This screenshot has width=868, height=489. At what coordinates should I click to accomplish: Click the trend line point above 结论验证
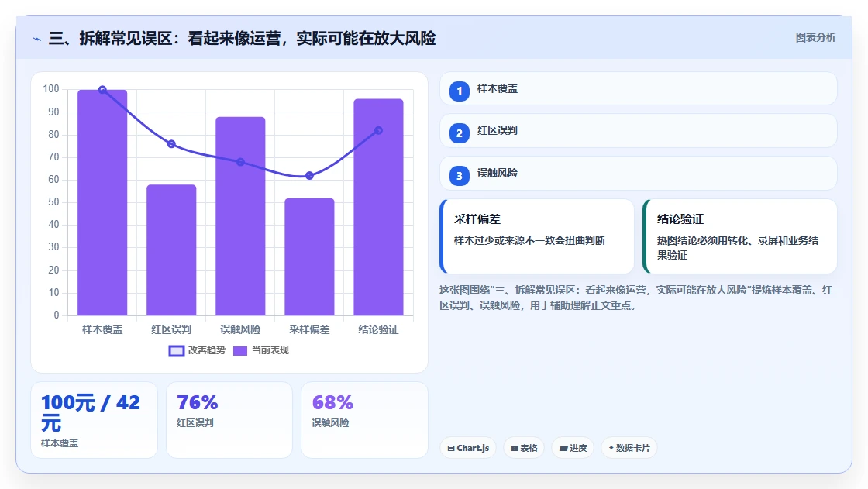379,131
